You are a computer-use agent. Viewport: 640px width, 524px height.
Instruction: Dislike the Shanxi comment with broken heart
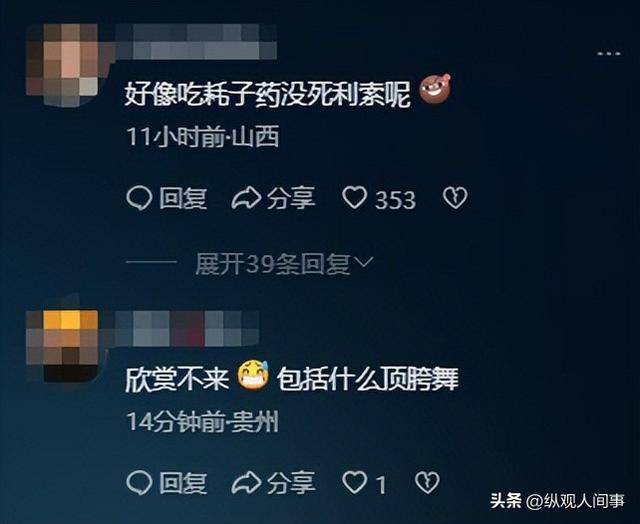pyautogui.click(x=455, y=198)
